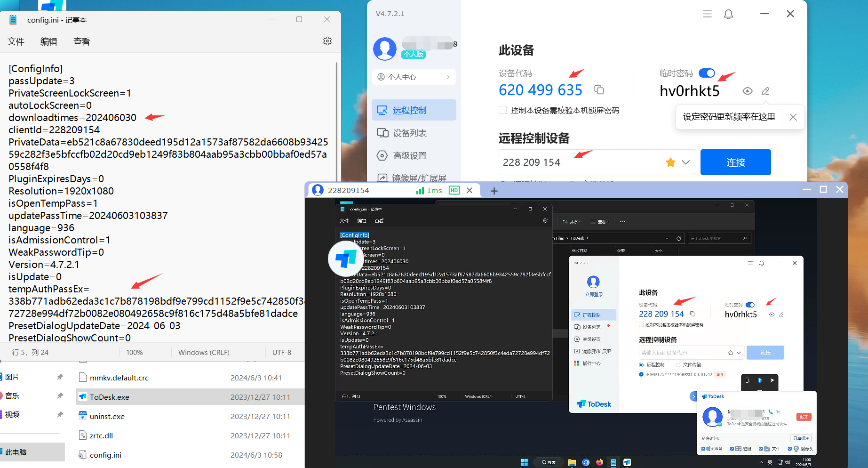Open the 编辑 menu in the local Notepad

click(48, 41)
